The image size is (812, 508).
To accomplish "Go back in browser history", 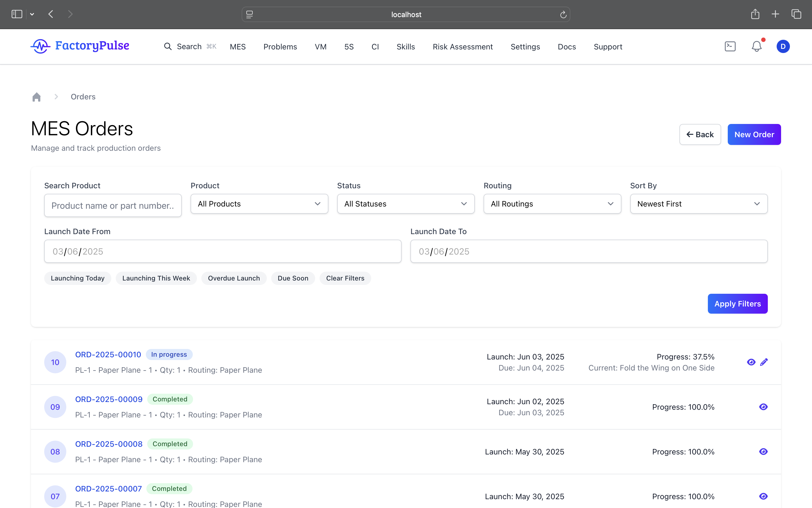I will click(x=51, y=14).
